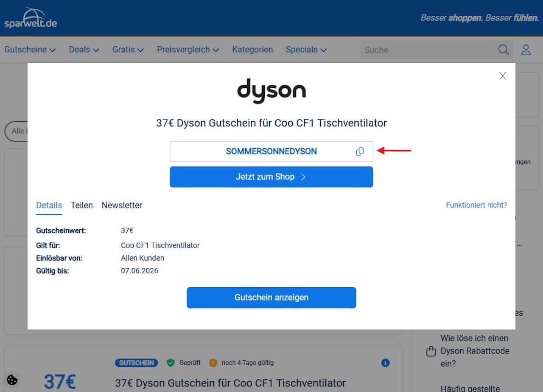Viewport: 543px width, 392px height.
Task: Click the large 37€ discount value
Action: (60, 381)
